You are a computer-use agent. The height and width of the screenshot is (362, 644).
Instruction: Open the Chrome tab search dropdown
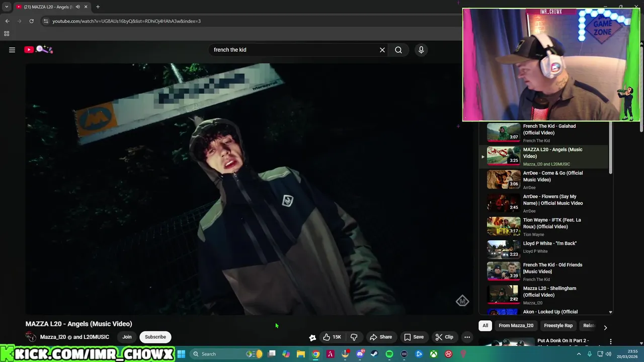click(x=7, y=7)
